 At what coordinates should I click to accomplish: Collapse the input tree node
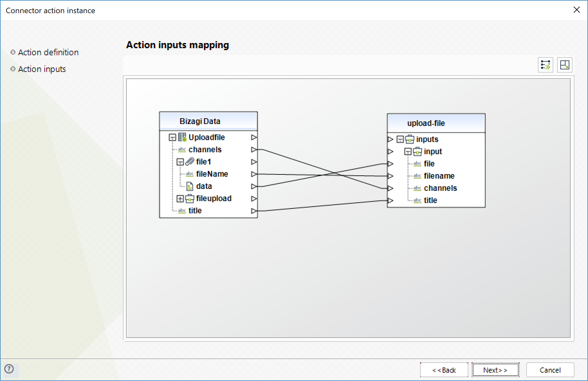[x=408, y=152]
